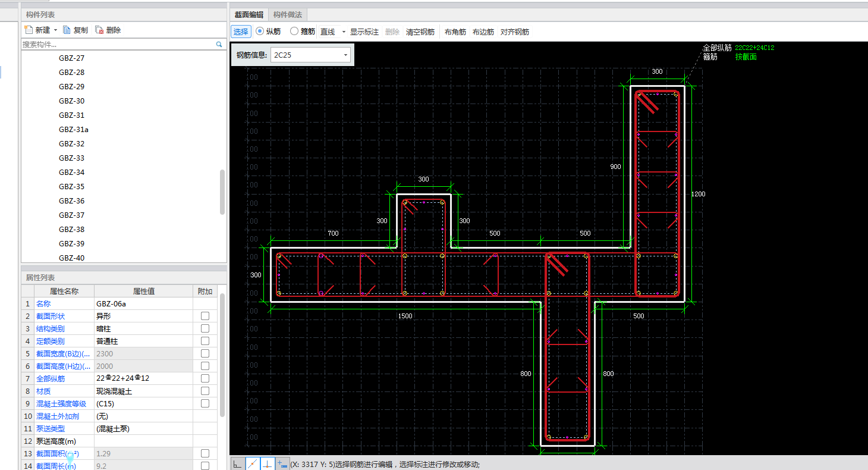868x470 pixels.
Task: Tick the 附加 checkbox for 定额类别
Action: click(x=205, y=341)
